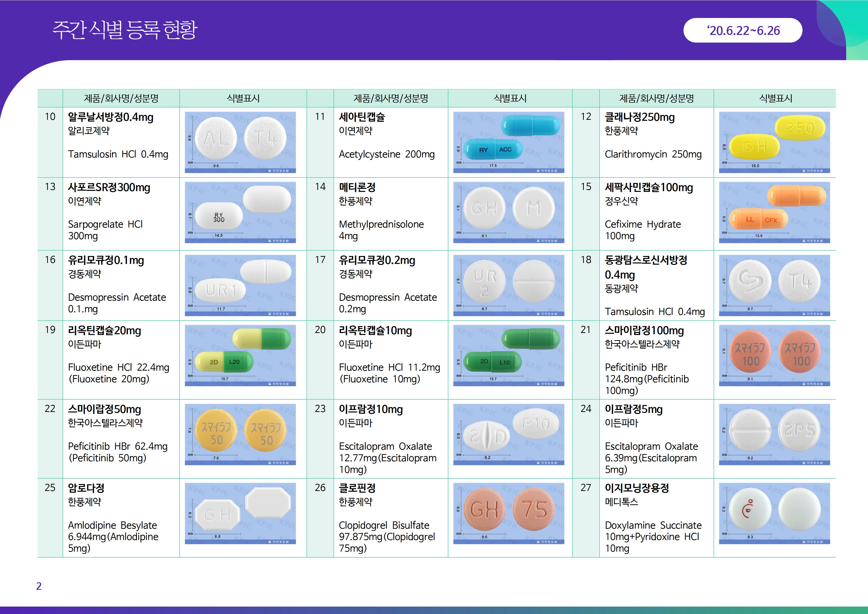Click the yellow 스마이랍정50mg tablet image
The height and width of the screenshot is (614, 868).
coord(240,434)
